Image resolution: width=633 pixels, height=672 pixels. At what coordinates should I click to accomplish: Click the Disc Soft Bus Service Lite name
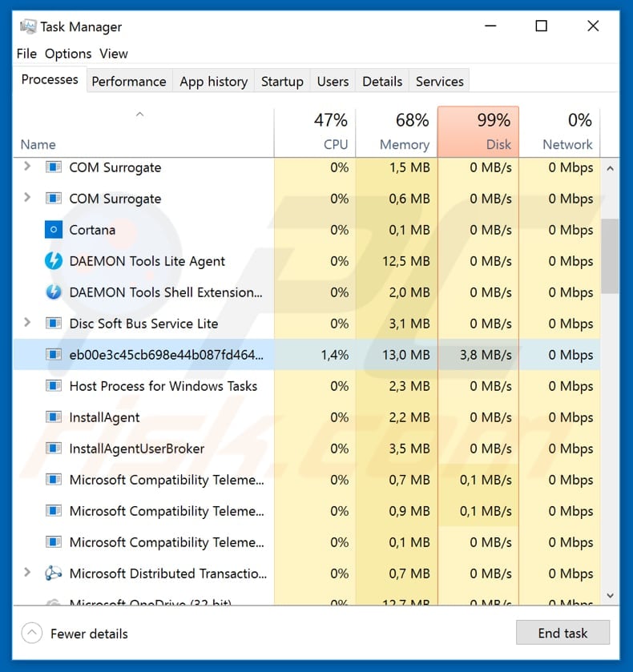click(143, 324)
